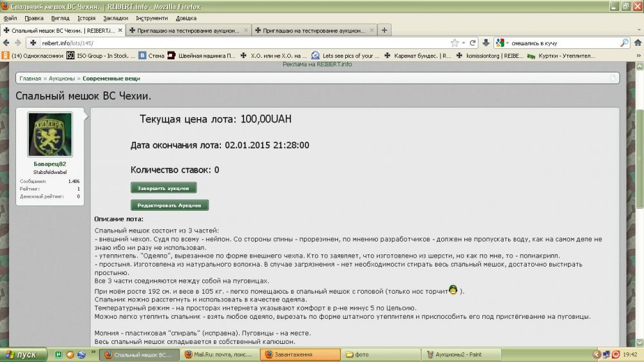Open the Windows пуск start button
The height and width of the screenshot is (362, 644).
coord(23,354)
